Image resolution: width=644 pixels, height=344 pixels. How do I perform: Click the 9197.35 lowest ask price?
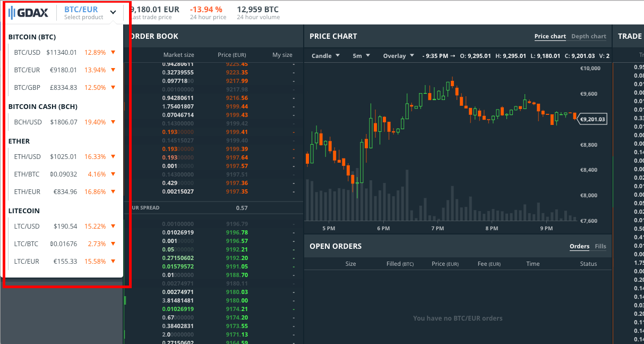point(237,192)
